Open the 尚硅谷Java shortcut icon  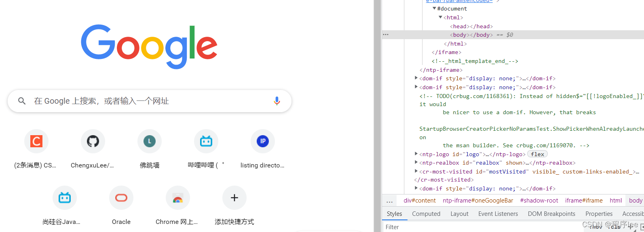tap(65, 198)
